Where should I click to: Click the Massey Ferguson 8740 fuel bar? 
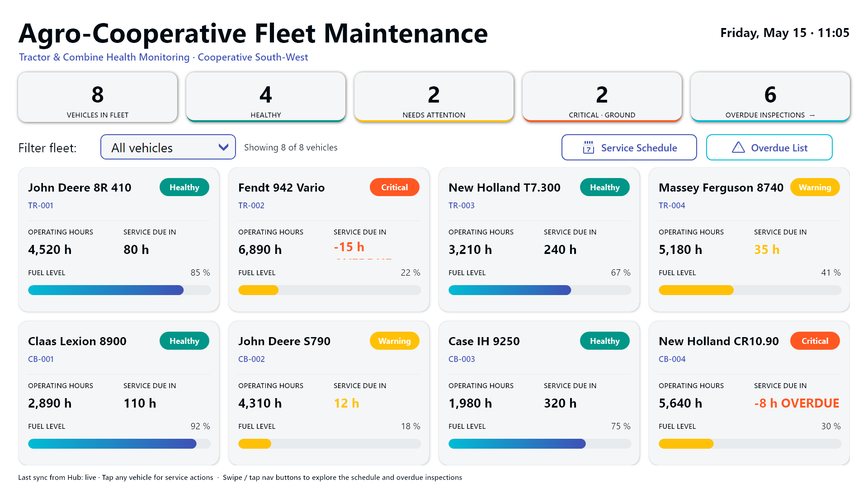750,290
